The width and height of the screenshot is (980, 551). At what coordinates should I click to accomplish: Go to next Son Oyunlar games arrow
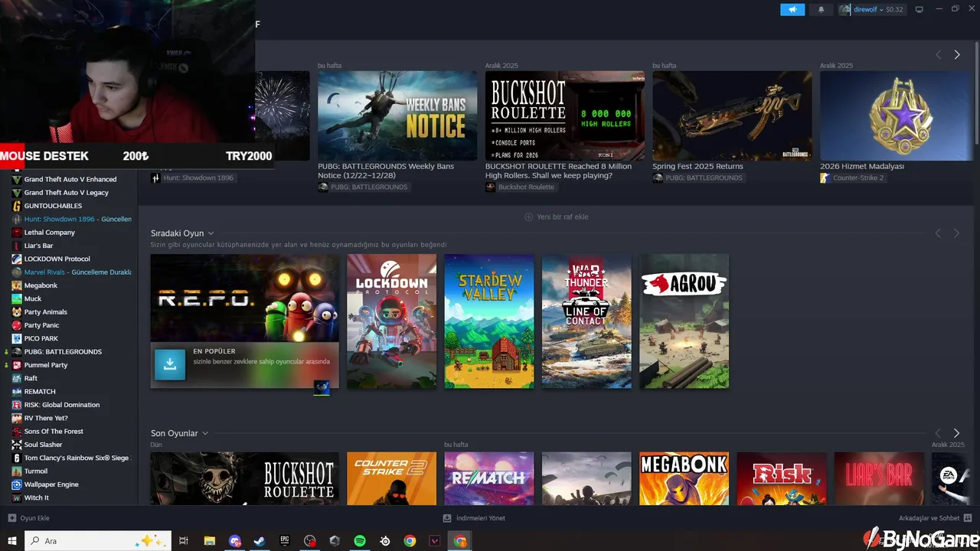point(956,433)
